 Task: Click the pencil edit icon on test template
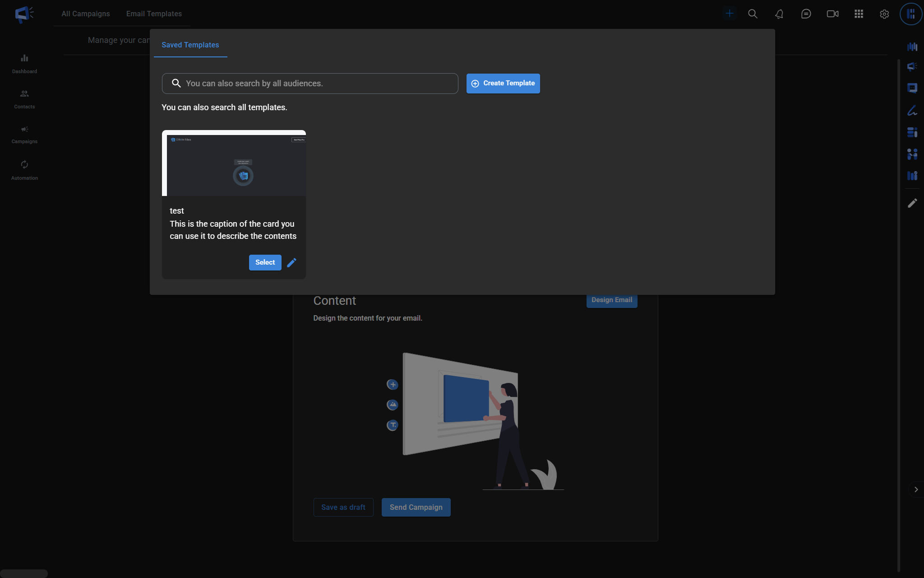point(291,262)
